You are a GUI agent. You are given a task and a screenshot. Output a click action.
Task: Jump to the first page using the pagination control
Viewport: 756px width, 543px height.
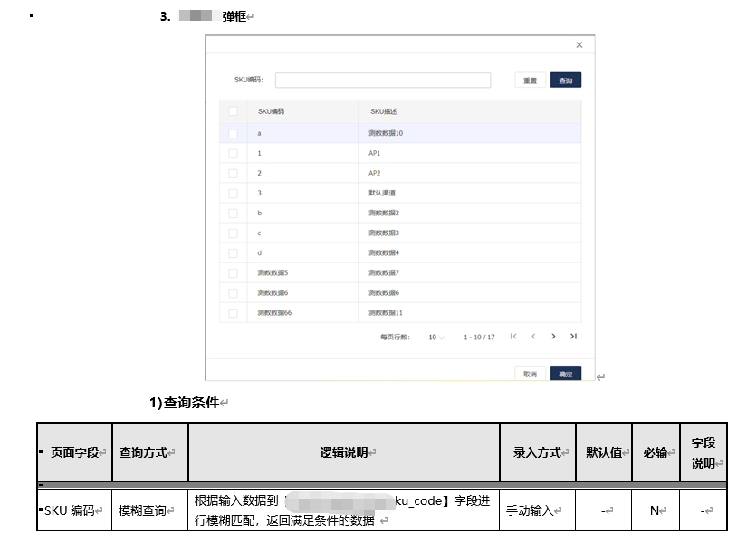[x=515, y=336]
